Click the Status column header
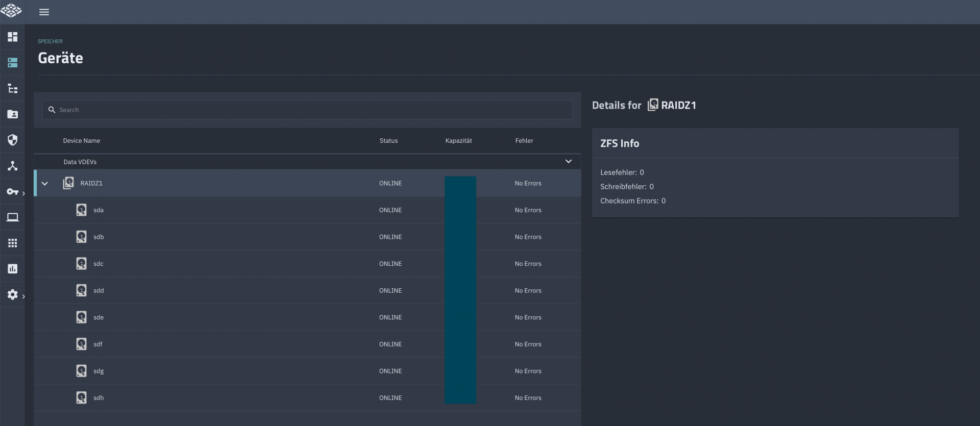Screen dimensions: 980x426 (388, 141)
